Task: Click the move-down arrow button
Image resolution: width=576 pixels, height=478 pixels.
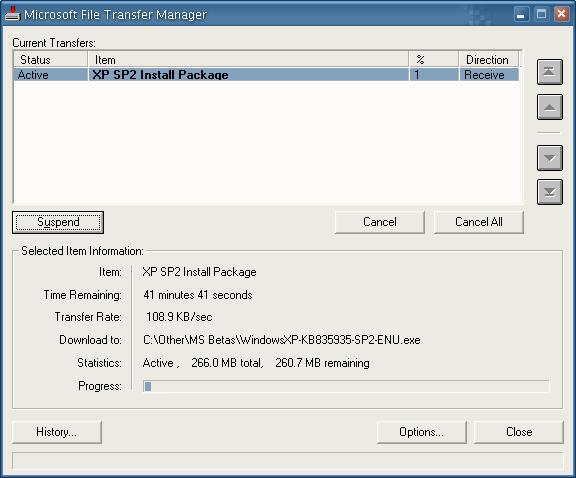Action: point(550,158)
